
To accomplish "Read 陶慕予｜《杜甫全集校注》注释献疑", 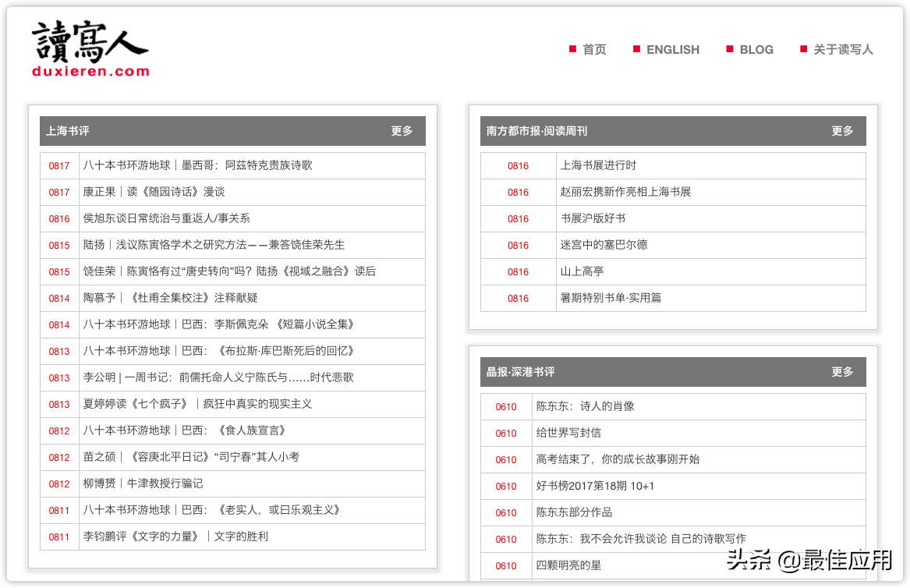I will 170,298.
